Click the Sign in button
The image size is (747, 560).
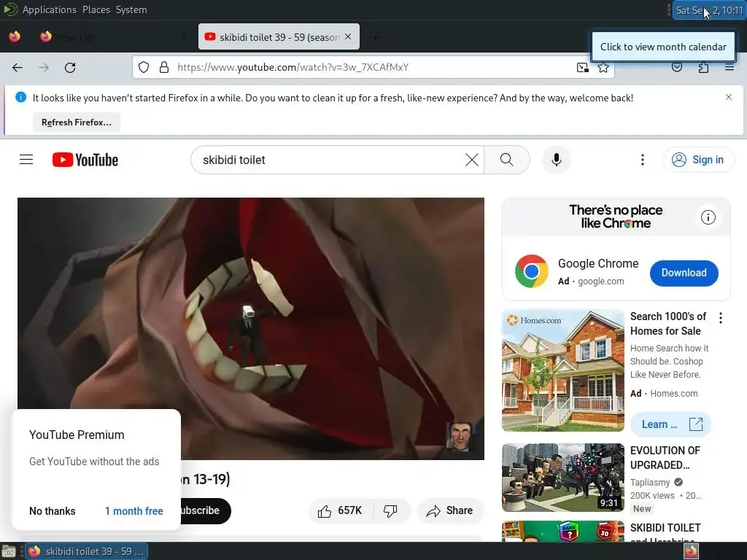pos(698,160)
